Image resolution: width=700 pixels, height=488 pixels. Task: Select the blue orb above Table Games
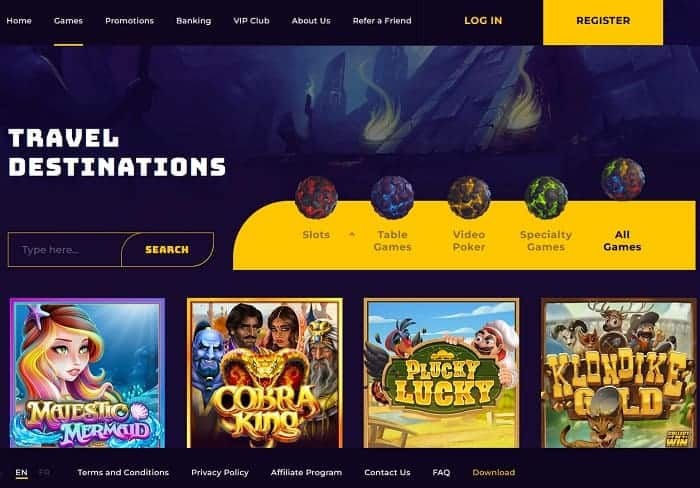392,197
